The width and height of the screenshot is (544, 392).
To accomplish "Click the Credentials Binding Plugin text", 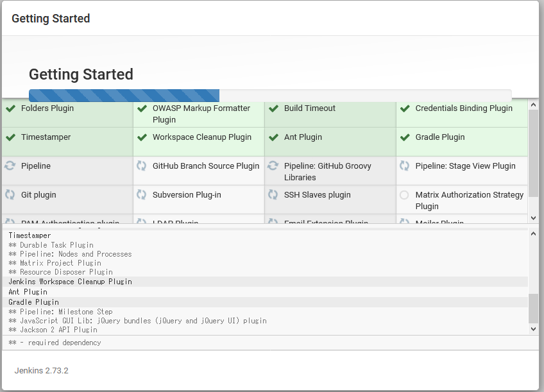I will [464, 108].
